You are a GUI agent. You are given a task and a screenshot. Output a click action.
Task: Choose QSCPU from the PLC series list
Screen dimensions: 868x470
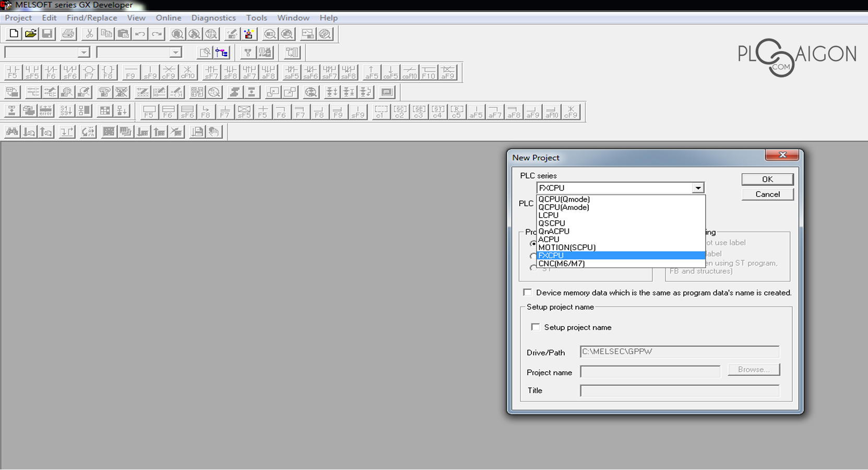point(621,224)
